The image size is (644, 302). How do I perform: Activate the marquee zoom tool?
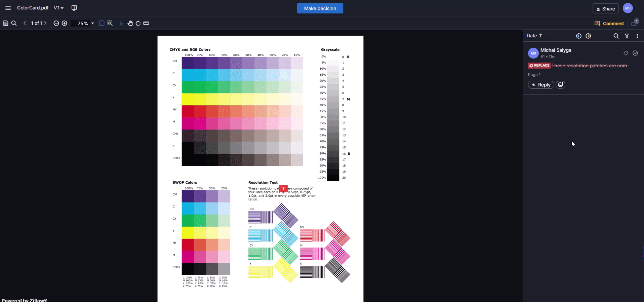tap(110, 23)
